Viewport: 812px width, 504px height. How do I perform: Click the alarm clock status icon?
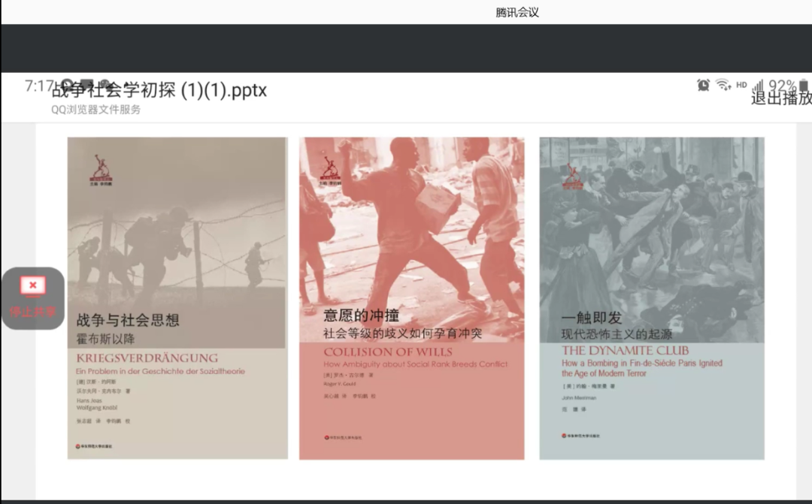(x=703, y=85)
